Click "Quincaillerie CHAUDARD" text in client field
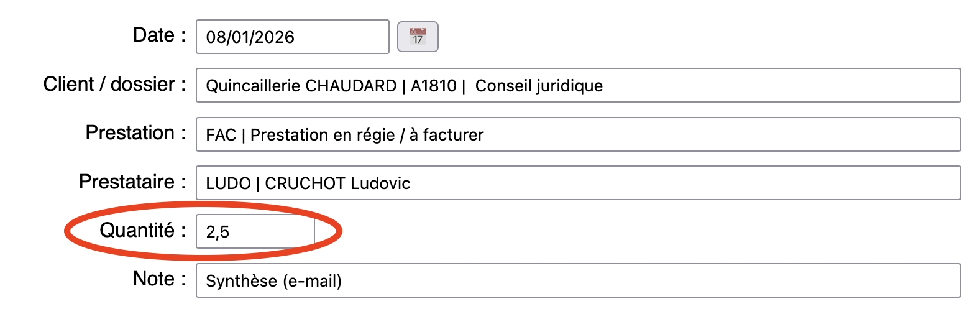The image size is (980, 314). (301, 86)
